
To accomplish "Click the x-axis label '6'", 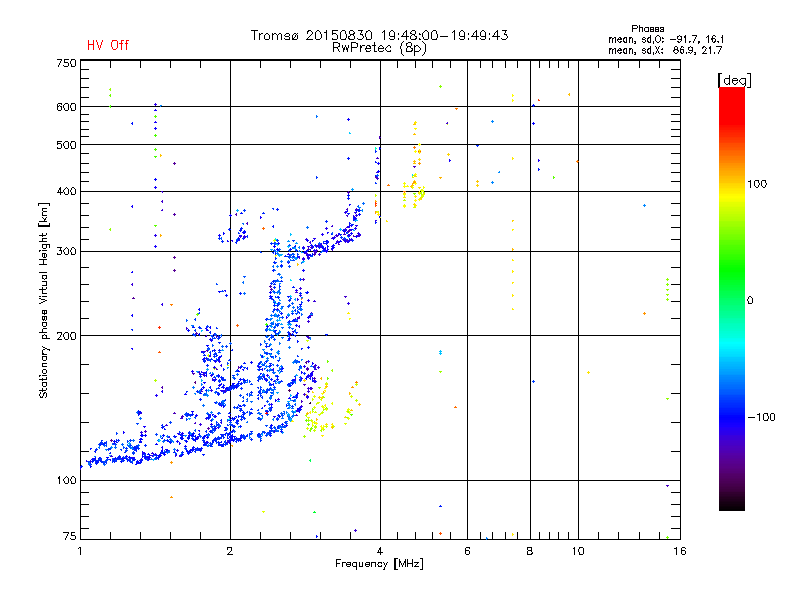I will click(x=467, y=551).
